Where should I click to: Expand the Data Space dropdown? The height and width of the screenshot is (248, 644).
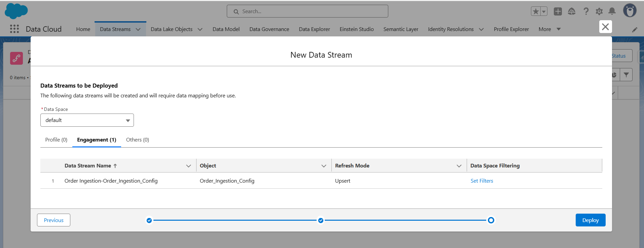coord(87,120)
